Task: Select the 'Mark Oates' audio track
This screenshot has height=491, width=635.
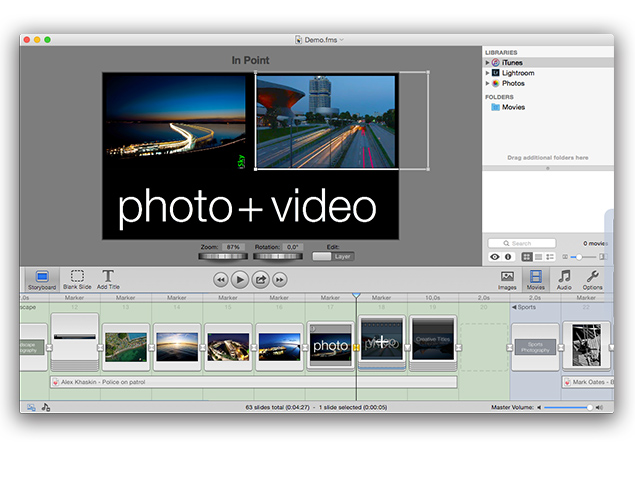Action: point(588,382)
